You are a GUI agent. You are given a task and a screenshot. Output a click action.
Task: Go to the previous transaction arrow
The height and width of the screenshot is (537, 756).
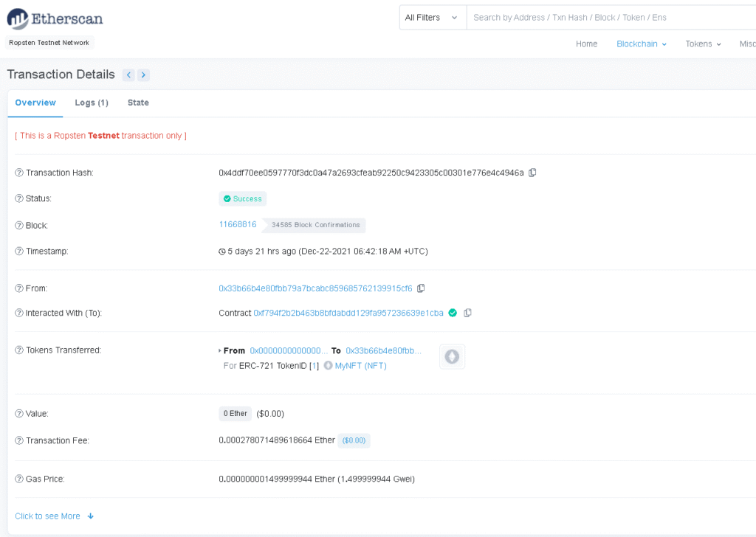[x=128, y=75]
